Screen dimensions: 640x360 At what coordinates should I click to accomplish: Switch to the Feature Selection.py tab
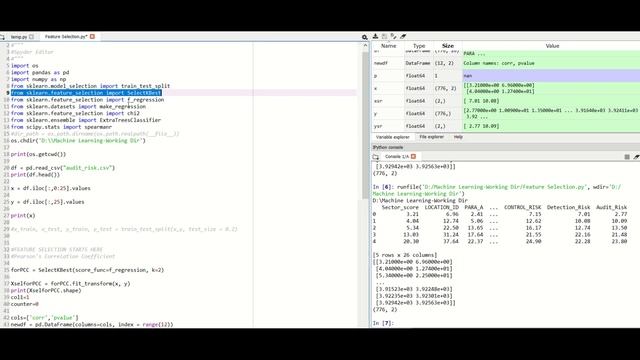tap(66, 37)
